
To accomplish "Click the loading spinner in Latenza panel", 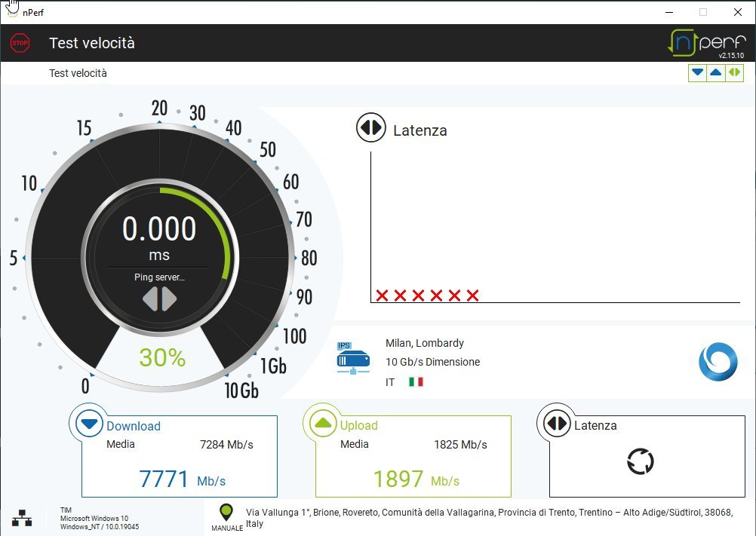I will 640,461.
